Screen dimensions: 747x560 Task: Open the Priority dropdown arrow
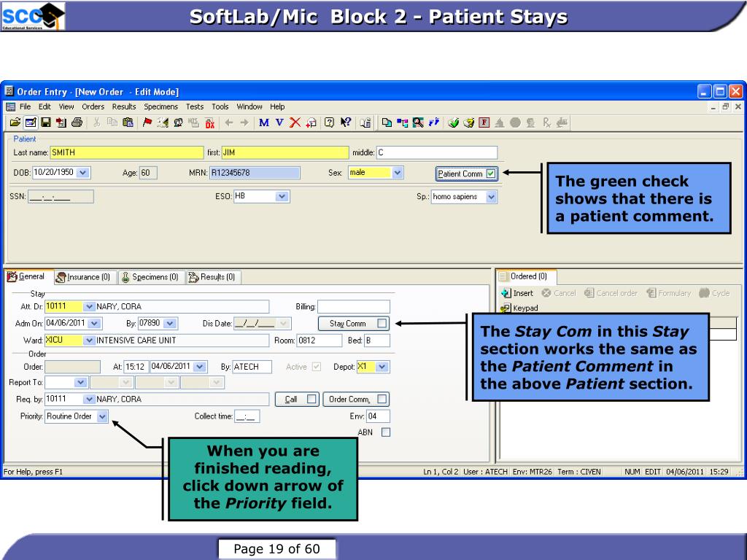(102, 416)
